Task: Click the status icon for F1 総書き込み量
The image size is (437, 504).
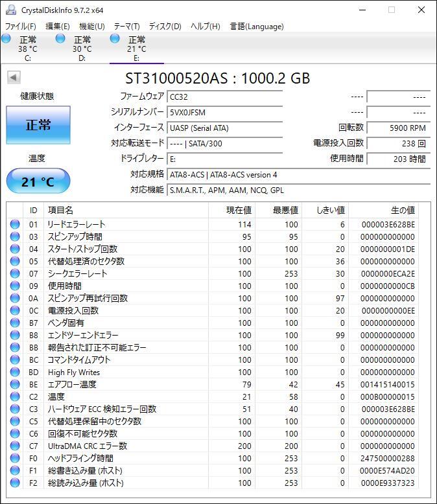Action: [15, 470]
